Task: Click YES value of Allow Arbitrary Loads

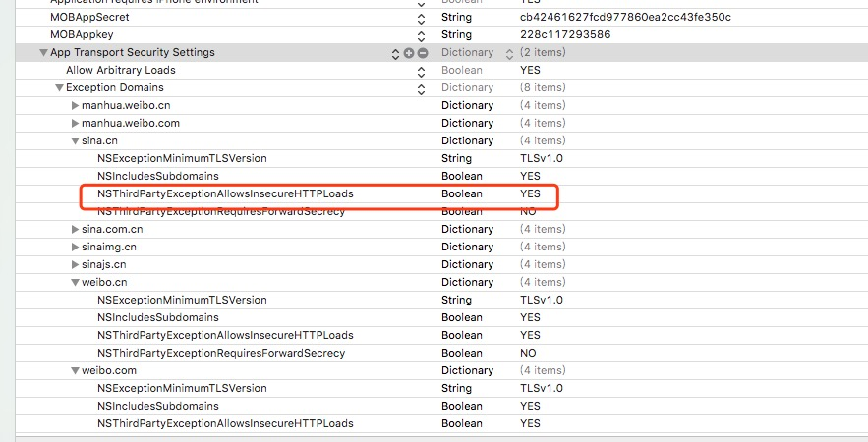Action: pos(530,71)
